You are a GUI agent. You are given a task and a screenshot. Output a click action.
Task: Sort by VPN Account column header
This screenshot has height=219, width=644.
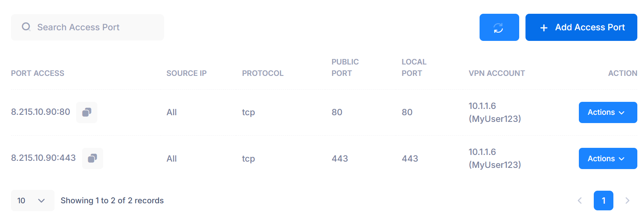click(497, 73)
